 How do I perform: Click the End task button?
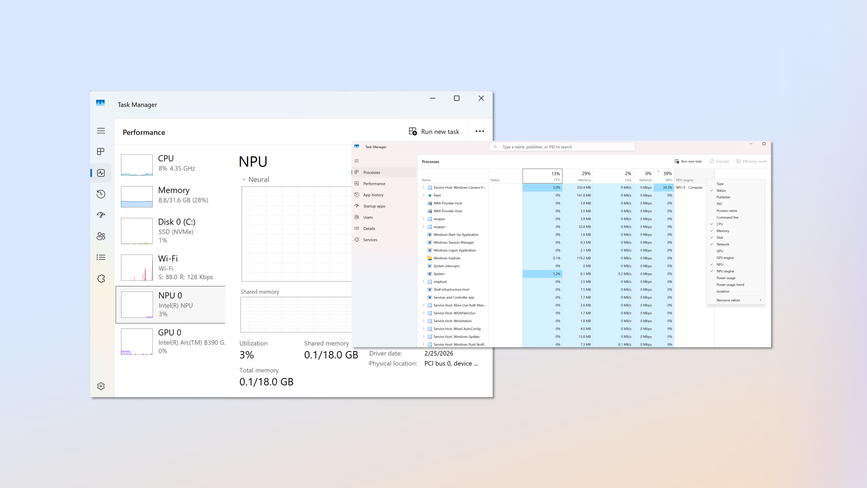pyautogui.click(x=719, y=161)
